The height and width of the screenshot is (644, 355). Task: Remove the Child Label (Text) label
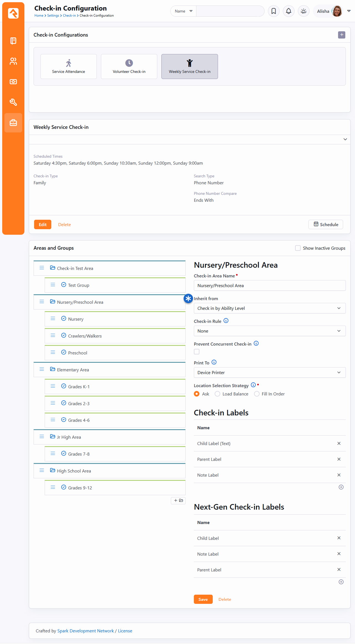339,443
